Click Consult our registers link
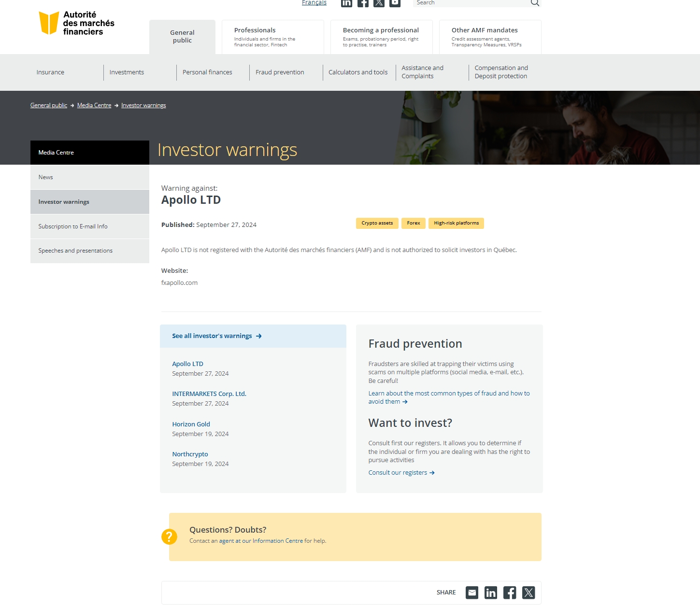 coord(401,473)
